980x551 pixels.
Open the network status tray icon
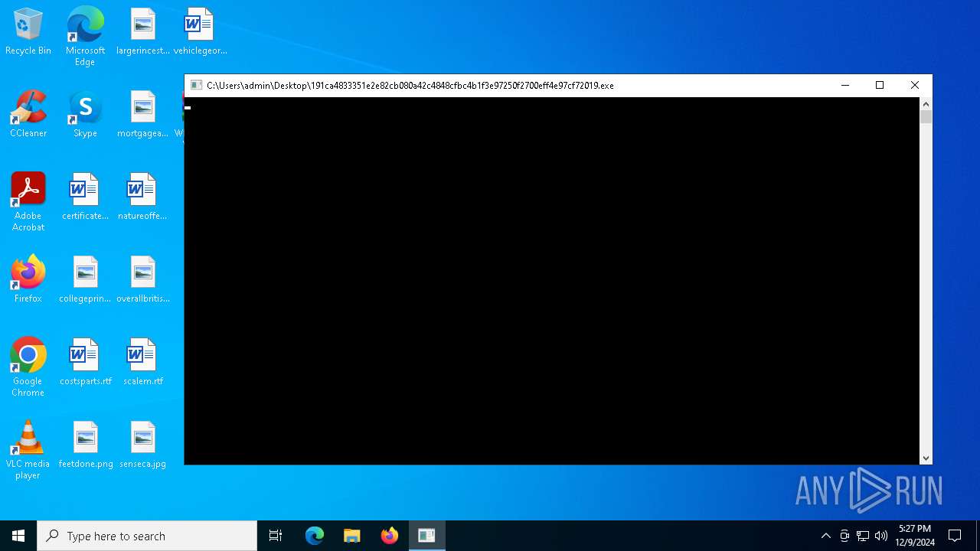(863, 536)
